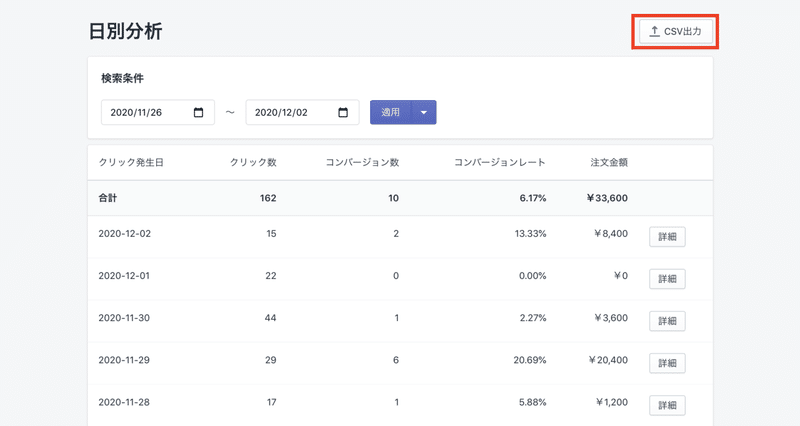The width and height of the screenshot is (800, 426).
Task: Select order amount ¥20,400
Action: (608, 360)
